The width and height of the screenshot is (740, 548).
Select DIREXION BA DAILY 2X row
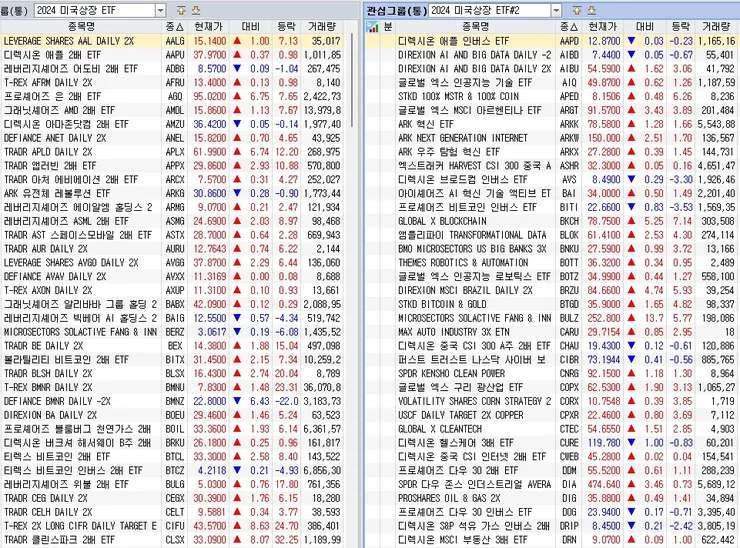[x=172, y=415]
